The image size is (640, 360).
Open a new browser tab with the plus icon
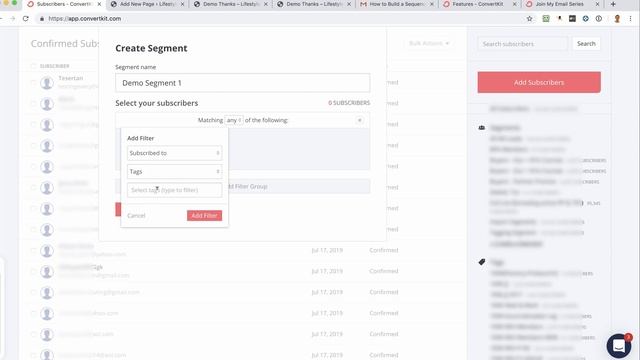point(613,4)
